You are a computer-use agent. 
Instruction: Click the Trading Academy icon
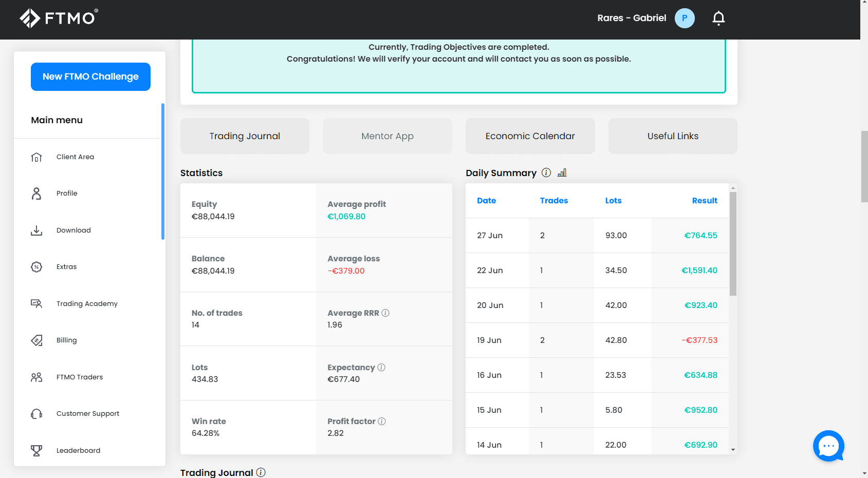[36, 303]
